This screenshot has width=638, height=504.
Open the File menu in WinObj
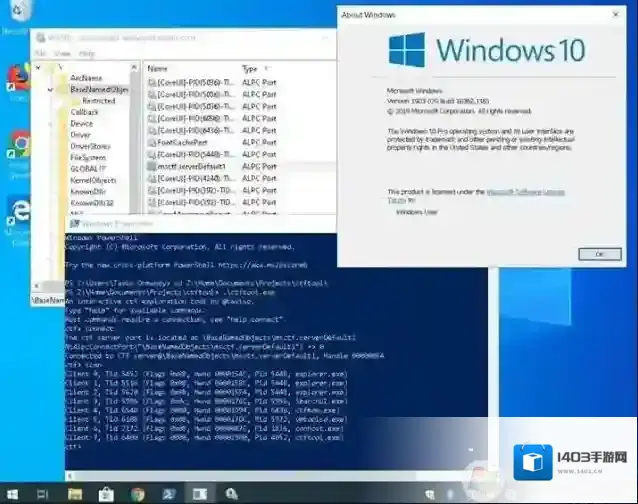point(41,53)
